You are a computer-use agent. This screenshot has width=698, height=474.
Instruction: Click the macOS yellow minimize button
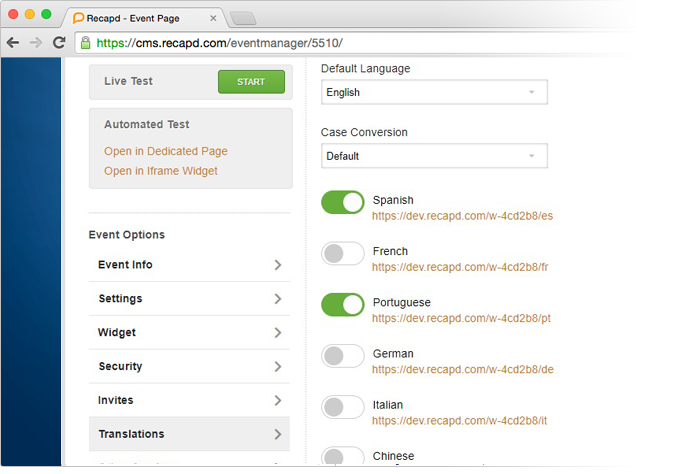coord(30,14)
